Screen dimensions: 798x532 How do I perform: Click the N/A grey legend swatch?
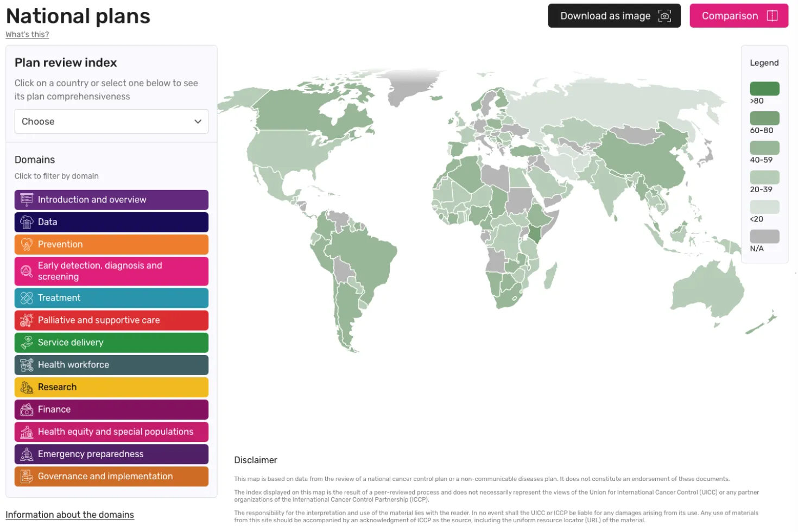pyautogui.click(x=764, y=236)
